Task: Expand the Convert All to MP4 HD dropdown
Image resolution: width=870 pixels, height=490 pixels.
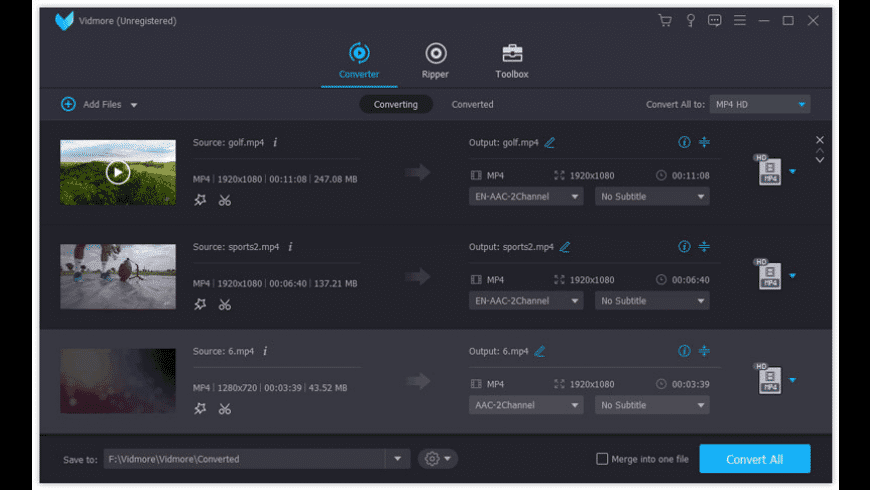Action: pyautogui.click(x=760, y=105)
